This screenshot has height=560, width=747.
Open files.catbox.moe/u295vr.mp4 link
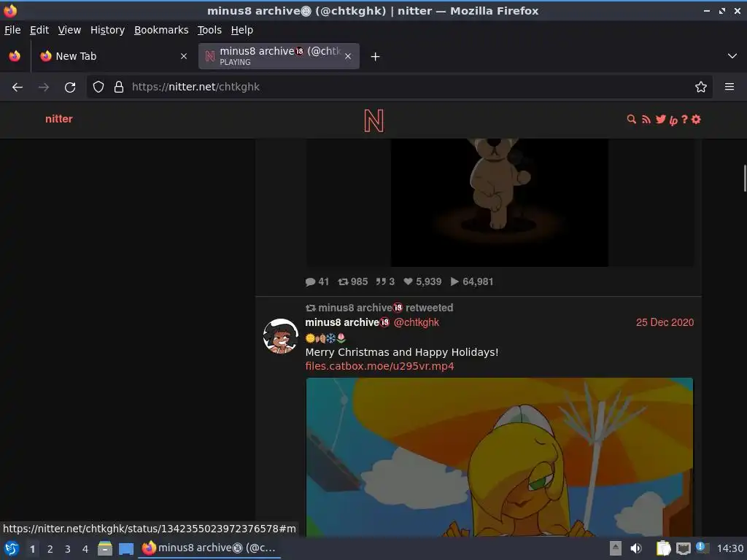click(379, 366)
